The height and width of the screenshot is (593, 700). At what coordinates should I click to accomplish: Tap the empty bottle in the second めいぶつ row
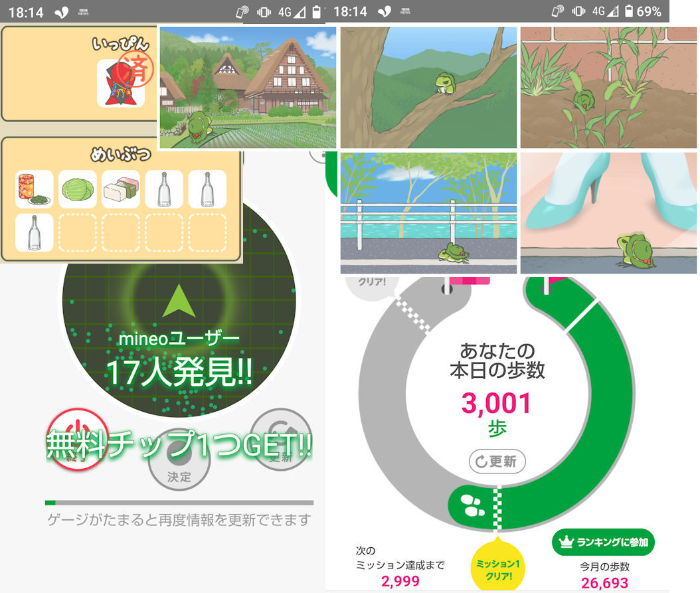[34, 232]
